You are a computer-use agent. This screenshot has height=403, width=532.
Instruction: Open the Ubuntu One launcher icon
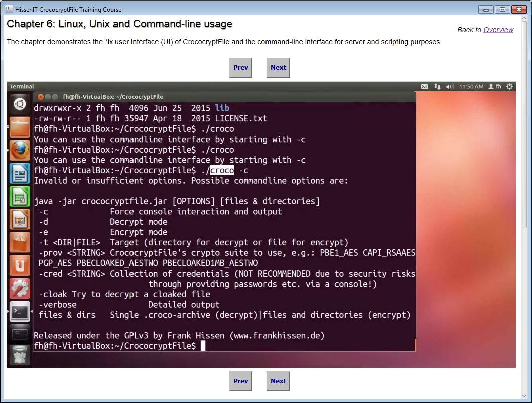point(20,265)
